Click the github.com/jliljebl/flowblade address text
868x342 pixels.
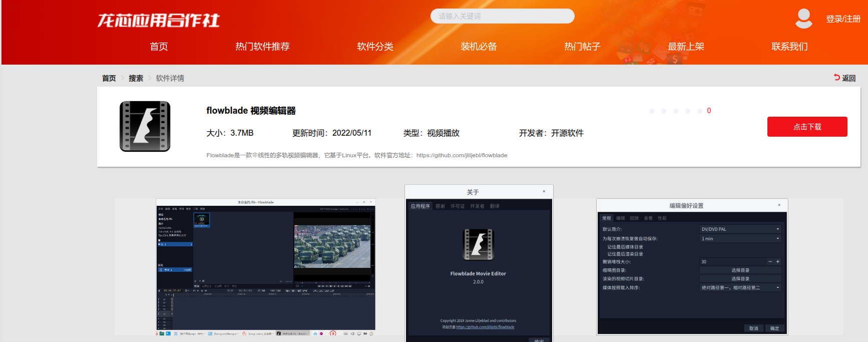pyautogui.click(x=462, y=155)
